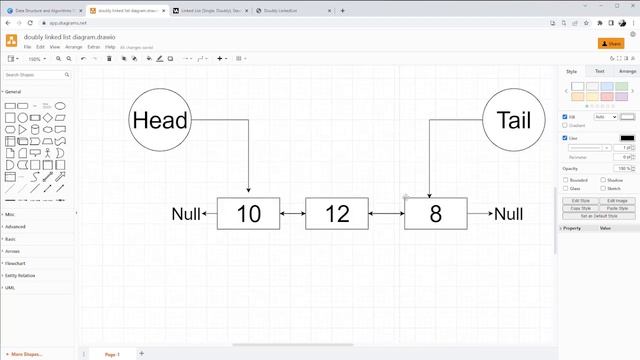Screen dimensions: 640x360
Task: Select the bidirectional arrow shape
Action: [48, 177]
